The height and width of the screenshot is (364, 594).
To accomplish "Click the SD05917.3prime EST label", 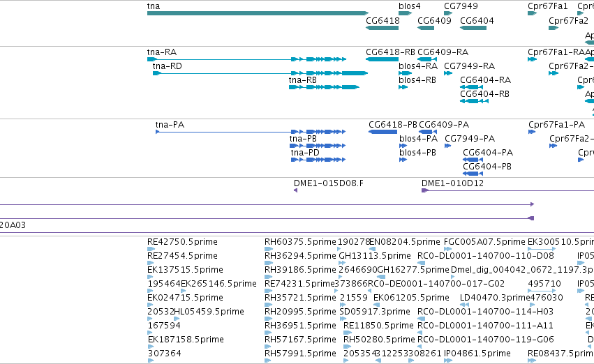I will point(375,312).
